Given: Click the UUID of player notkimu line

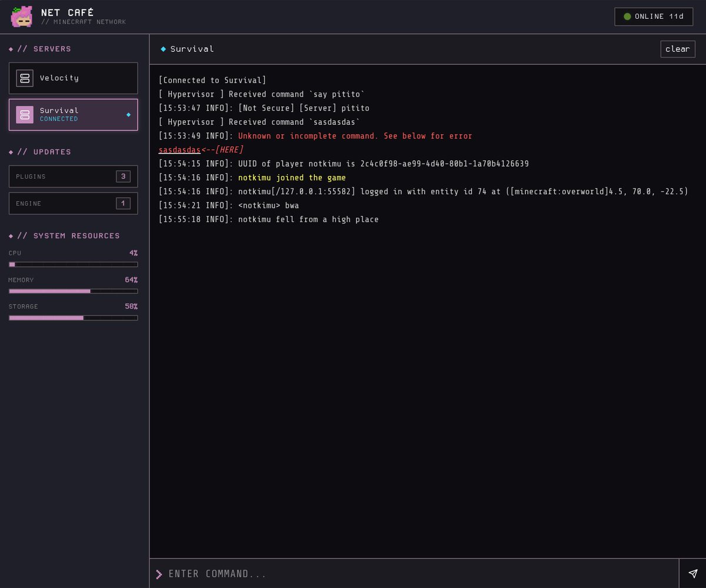Looking at the screenshot, I should [x=344, y=164].
